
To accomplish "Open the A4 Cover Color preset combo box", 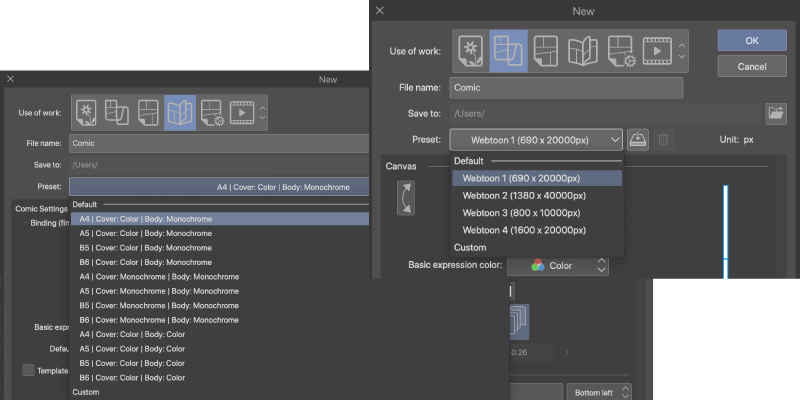I will [x=219, y=187].
